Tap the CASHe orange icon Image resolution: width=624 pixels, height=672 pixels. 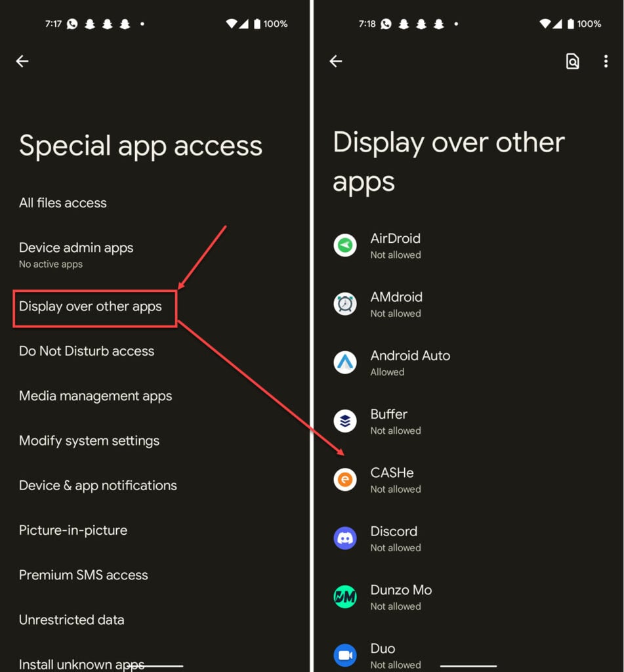(345, 480)
